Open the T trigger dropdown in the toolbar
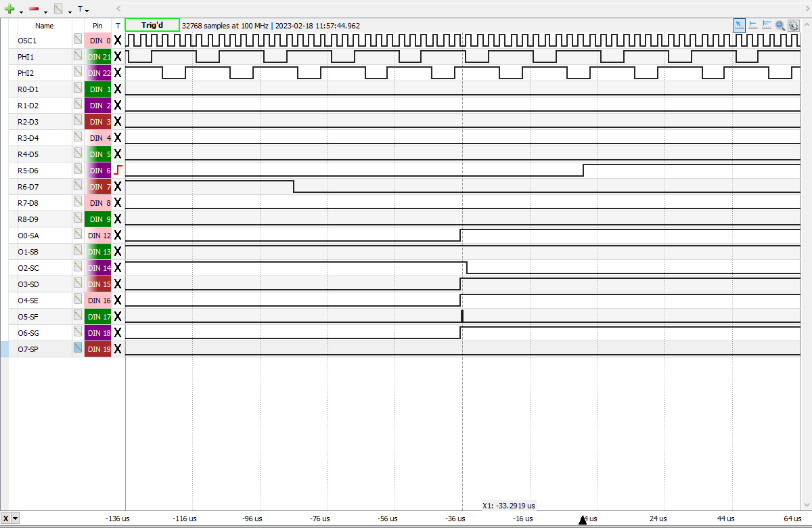This screenshot has width=812, height=528. point(83,9)
